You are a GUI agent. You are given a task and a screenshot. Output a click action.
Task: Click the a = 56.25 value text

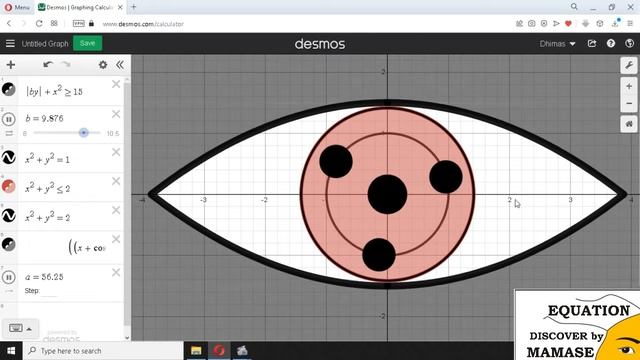coord(44,277)
